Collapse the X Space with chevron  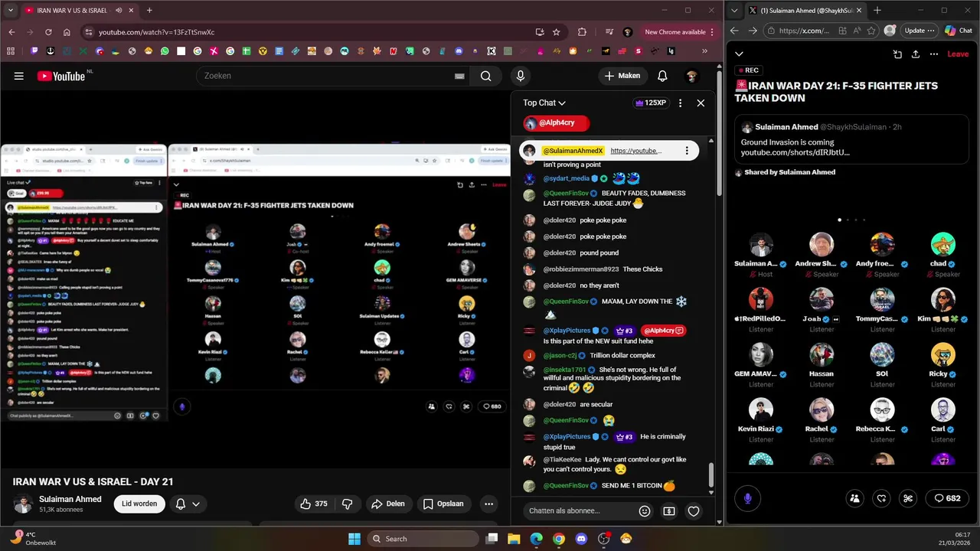(x=739, y=54)
